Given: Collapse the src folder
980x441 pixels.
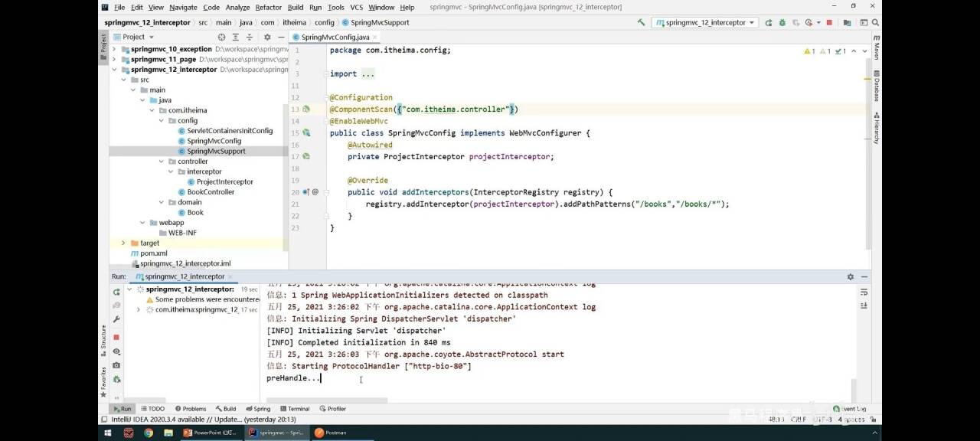Looking at the screenshot, I should [124, 80].
